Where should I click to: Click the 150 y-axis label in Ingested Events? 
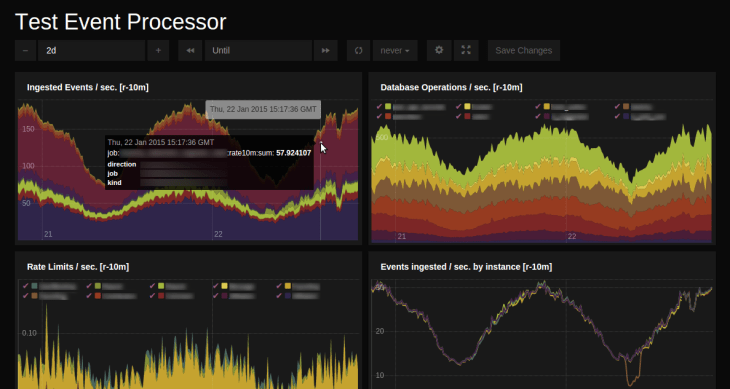pos(28,129)
